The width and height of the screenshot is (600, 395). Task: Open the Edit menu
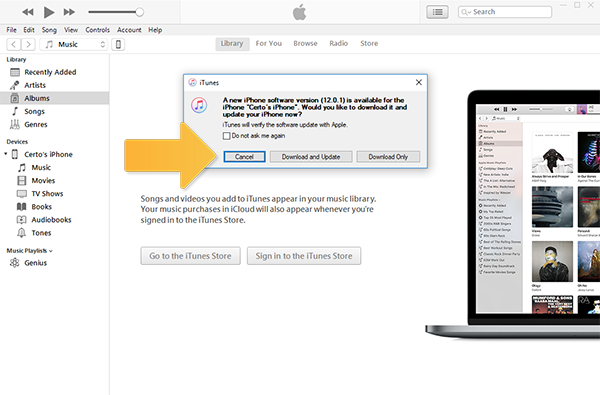click(x=29, y=30)
